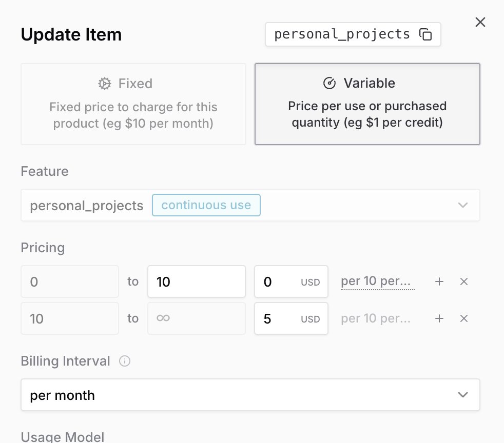Show Billing Interval info tooltip
504x443 pixels.
pyautogui.click(x=125, y=361)
